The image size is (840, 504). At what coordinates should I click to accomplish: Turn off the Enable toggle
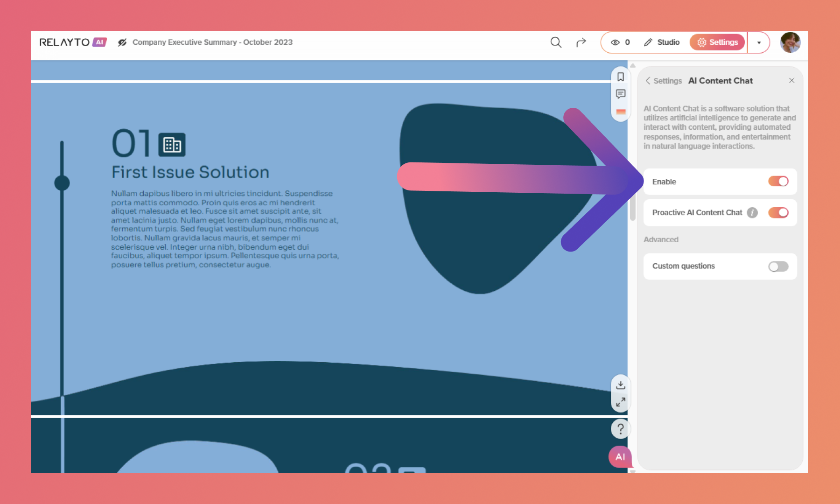pos(778,182)
